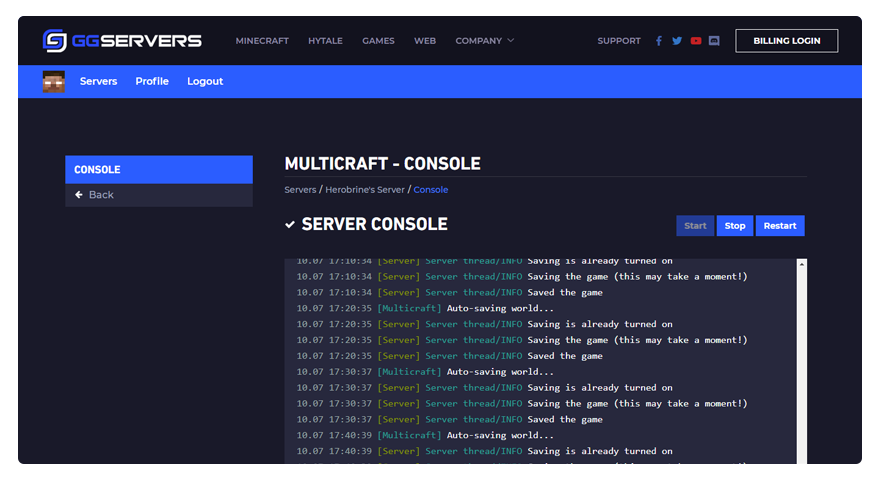Image resolution: width=880 pixels, height=480 pixels.
Task: Click the console vertical scrollbar track
Action: pyautogui.click(x=801, y=366)
